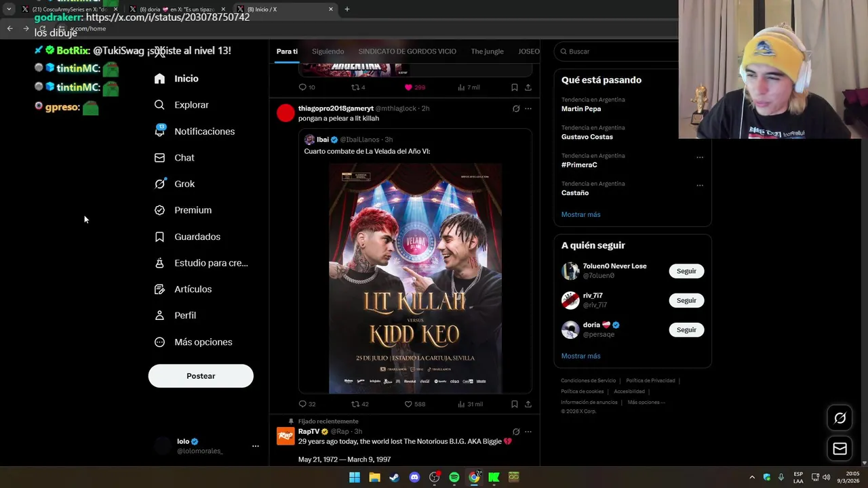Open a new browser tab
The height and width of the screenshot is (488, 868).
(347, 9)
